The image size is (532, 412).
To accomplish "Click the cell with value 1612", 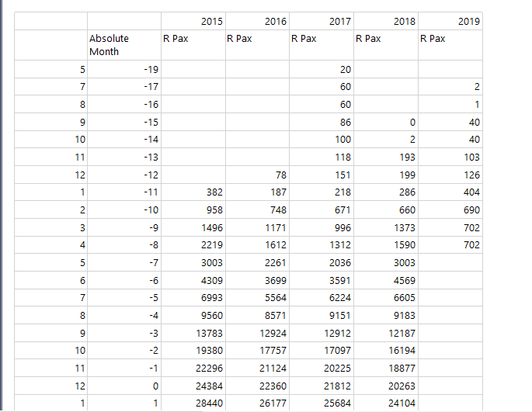I will (x=257, y=245).
